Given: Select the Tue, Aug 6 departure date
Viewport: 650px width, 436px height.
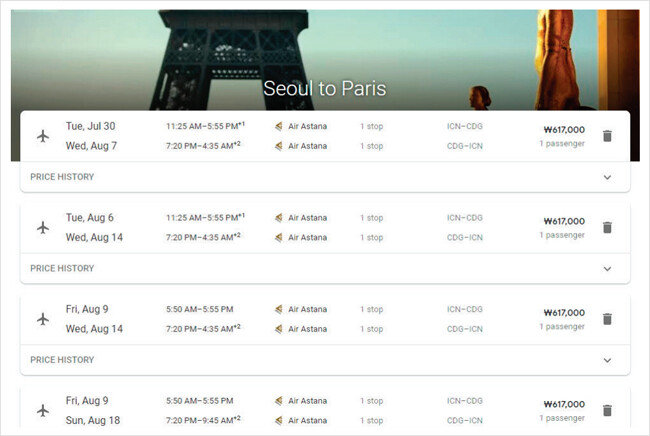Looking at the screenshot, I should point(90,218).
